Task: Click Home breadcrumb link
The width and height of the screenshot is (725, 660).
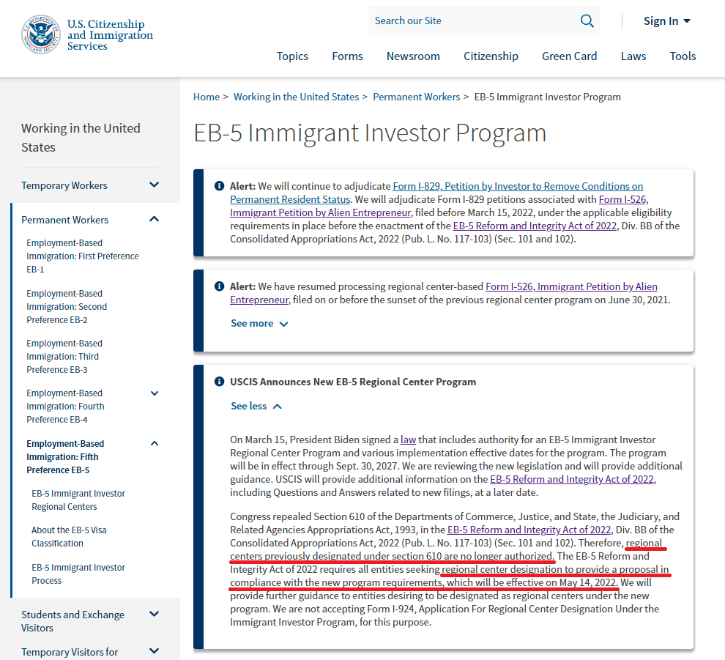Action: [x=206, y=97]
